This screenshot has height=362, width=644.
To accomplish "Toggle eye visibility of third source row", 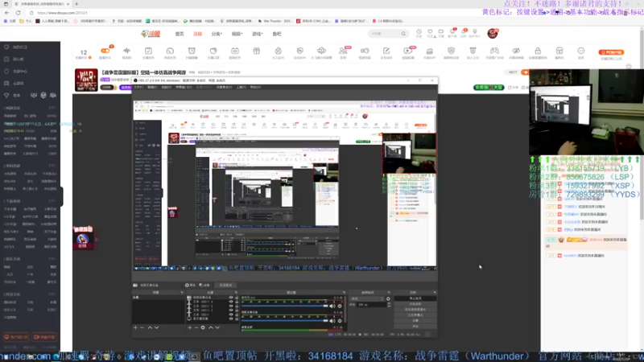I will [x=231, y=306].
